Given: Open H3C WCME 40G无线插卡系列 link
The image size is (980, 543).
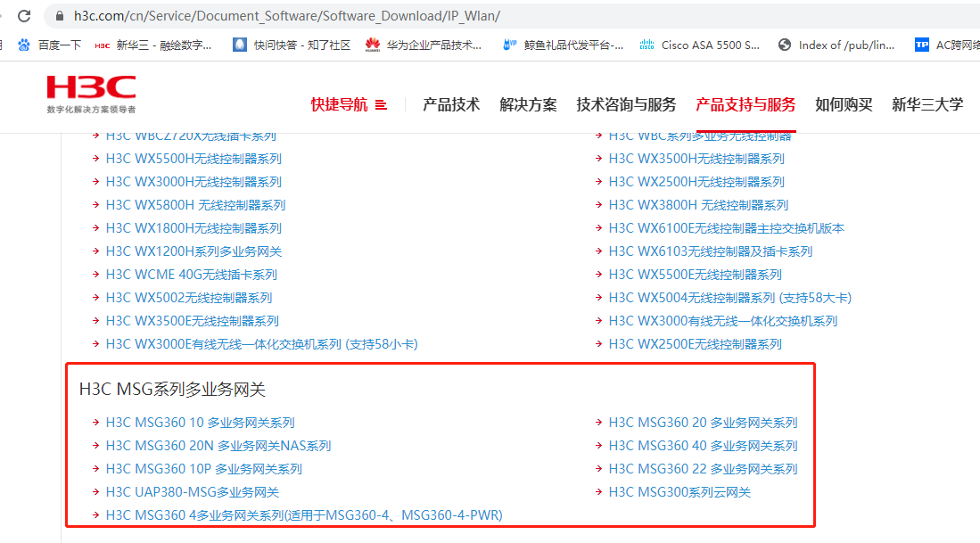Looking at the screenshot, I should [191, 275].
